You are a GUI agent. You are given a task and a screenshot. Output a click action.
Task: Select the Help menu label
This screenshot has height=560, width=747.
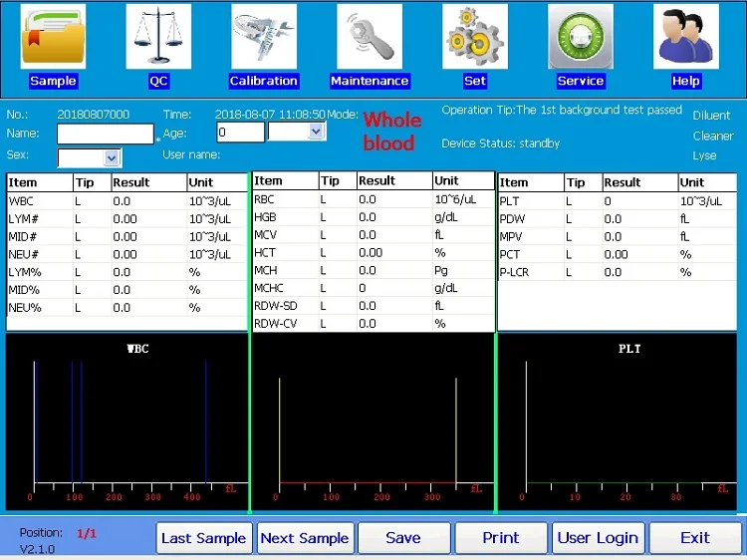coord(686,81)
